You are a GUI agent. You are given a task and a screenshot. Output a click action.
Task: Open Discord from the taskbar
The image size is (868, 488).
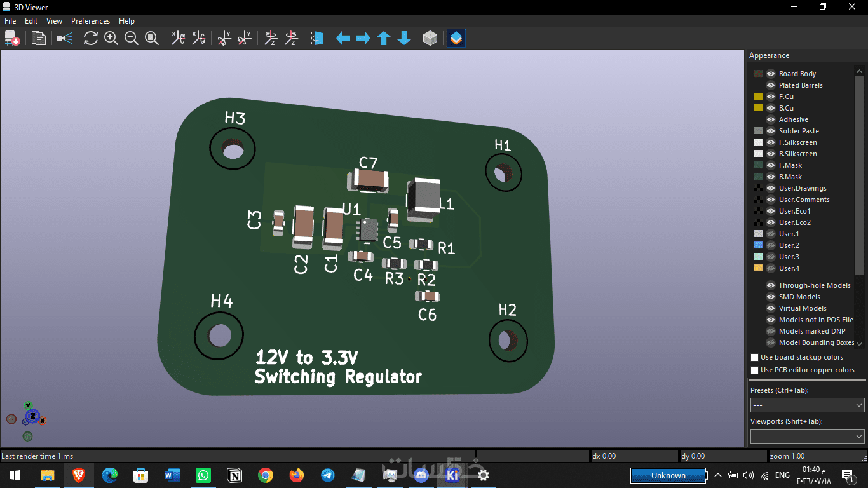[x=421, y=475]
